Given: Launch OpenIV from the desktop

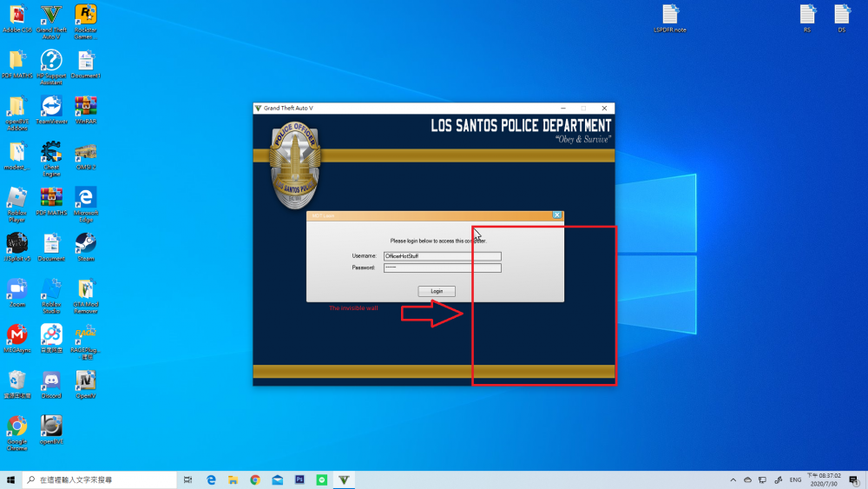Looking at the screenshot, I should pos(86,385).
